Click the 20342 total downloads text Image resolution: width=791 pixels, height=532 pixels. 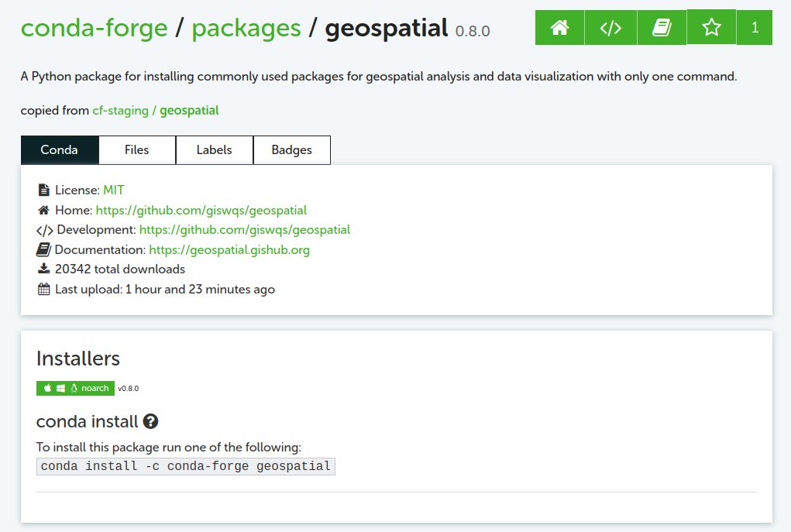[120, 269]
